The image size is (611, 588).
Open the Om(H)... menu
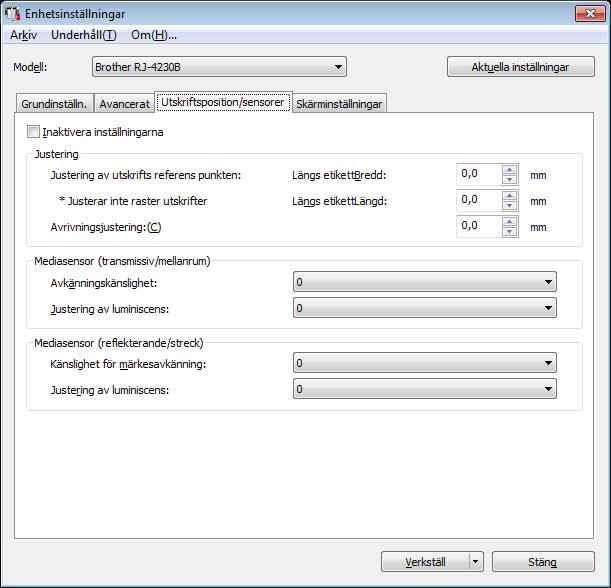(x=154, y=35)
